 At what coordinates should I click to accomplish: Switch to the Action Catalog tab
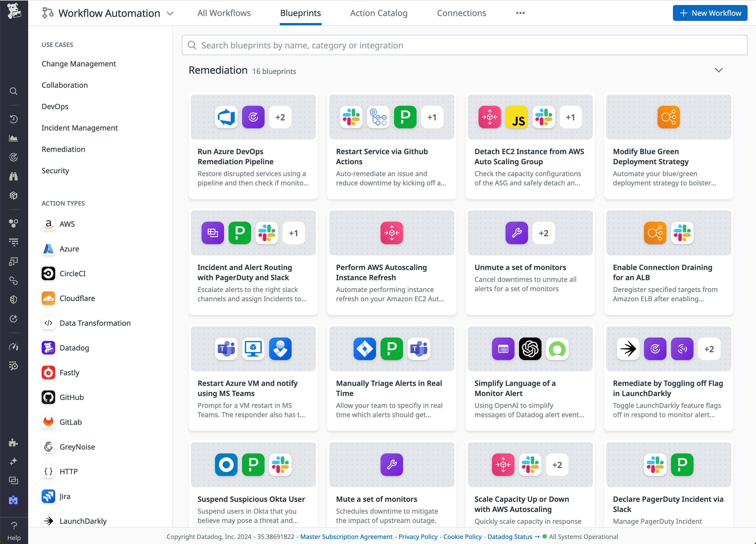[379, 13]
